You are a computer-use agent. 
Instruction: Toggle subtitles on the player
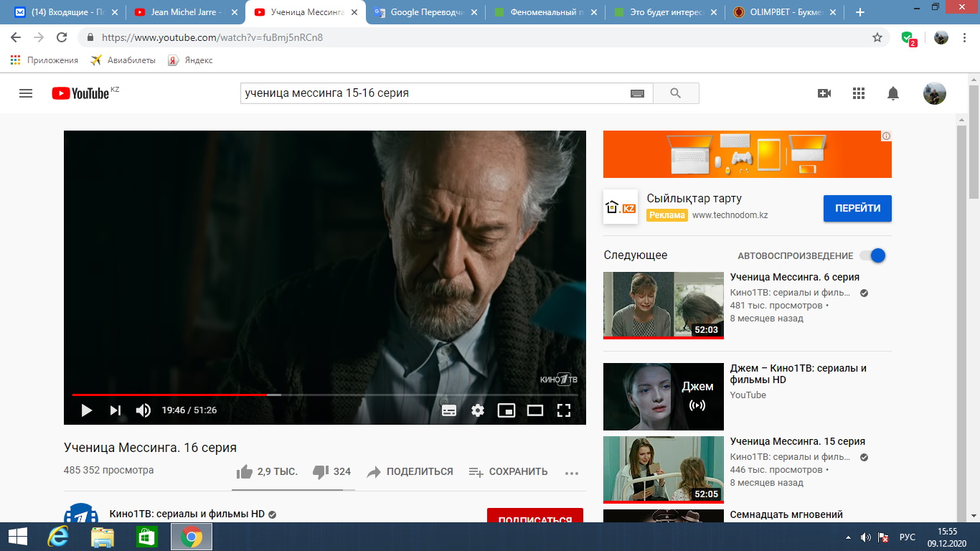(449, 410)
